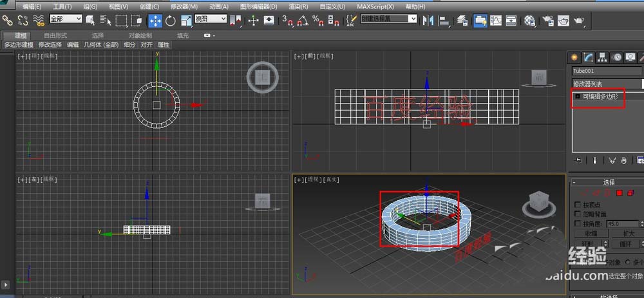Screen dimensions: 644x298
Task: Click the Mirror tool icon
Action: 428,20
